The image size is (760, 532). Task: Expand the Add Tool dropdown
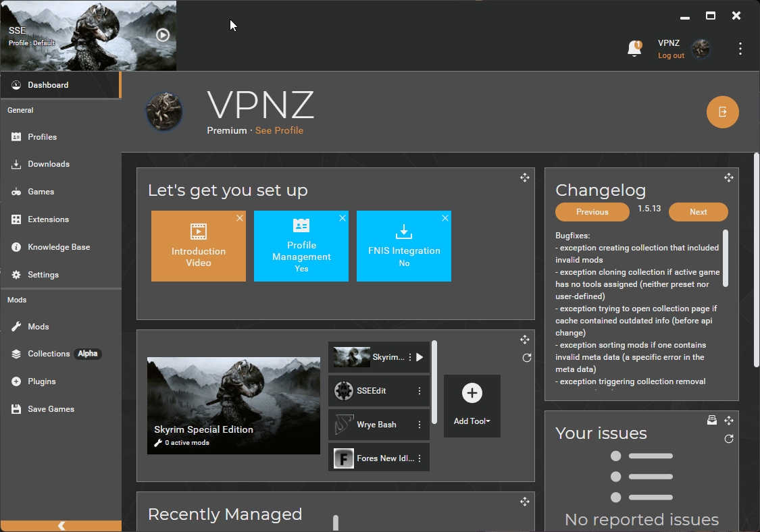[472, 421]
